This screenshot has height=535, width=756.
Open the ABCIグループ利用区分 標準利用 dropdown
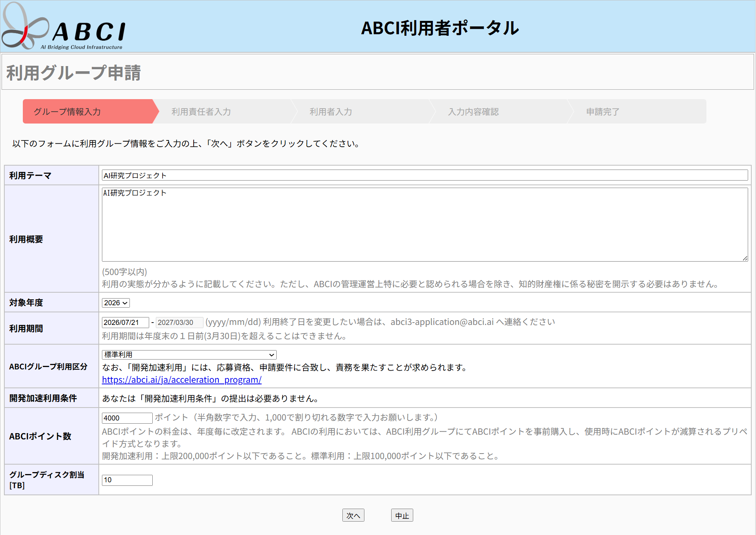pyautogui.click(x=189, y=355)
